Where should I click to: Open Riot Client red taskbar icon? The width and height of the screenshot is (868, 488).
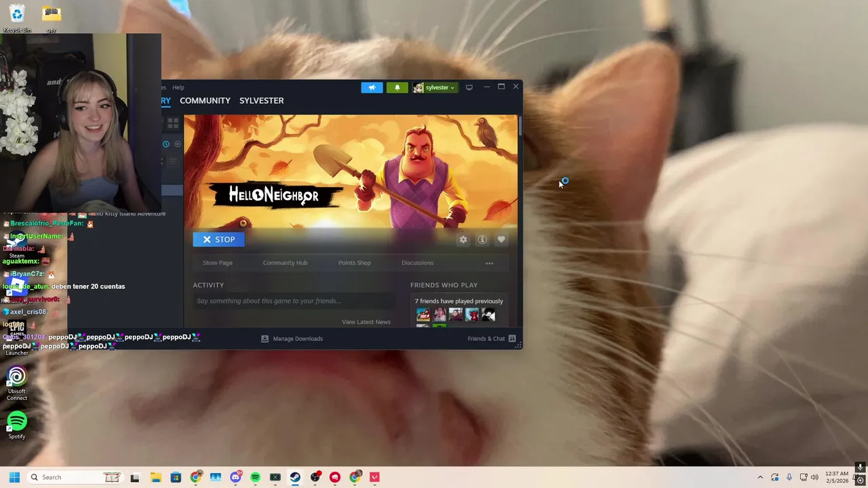coord(335,477)
